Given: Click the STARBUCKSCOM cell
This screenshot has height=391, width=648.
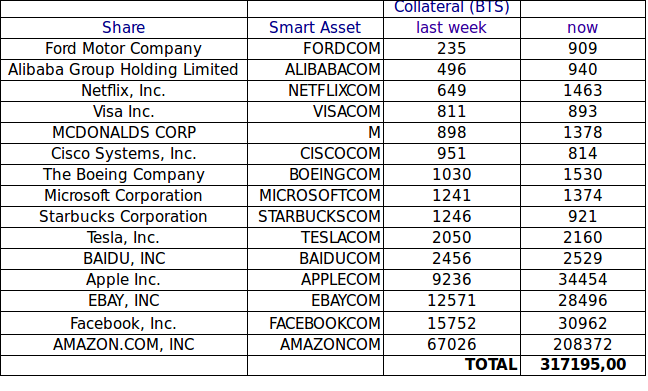Looking at the screenshot, I should (x=315, y=217).
